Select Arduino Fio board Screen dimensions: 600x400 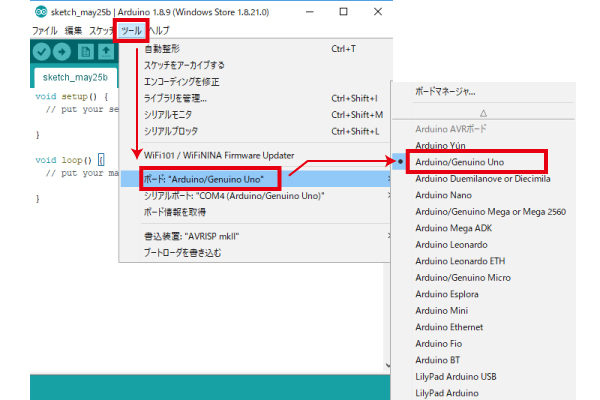(x=484, y=343)
